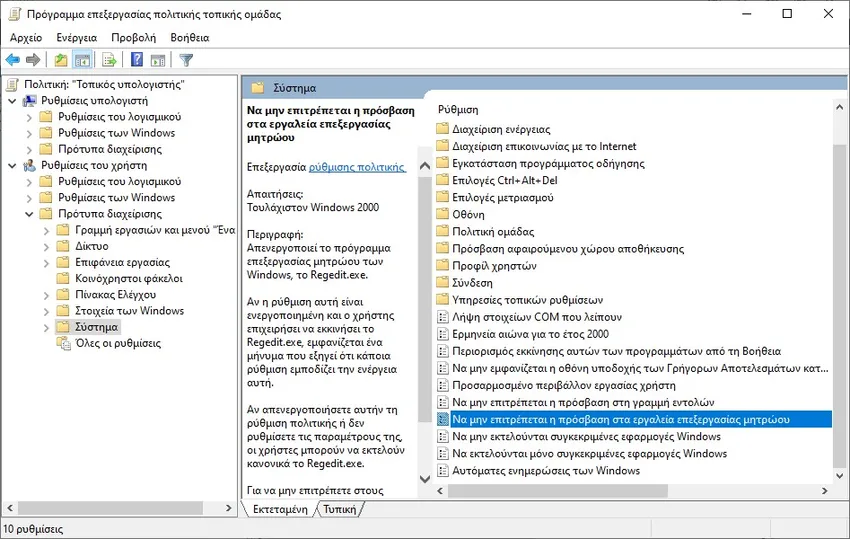
Task: Select Αυτόματες ενημερώσεις των Windows setting
Action: click(x=546, y=471)
